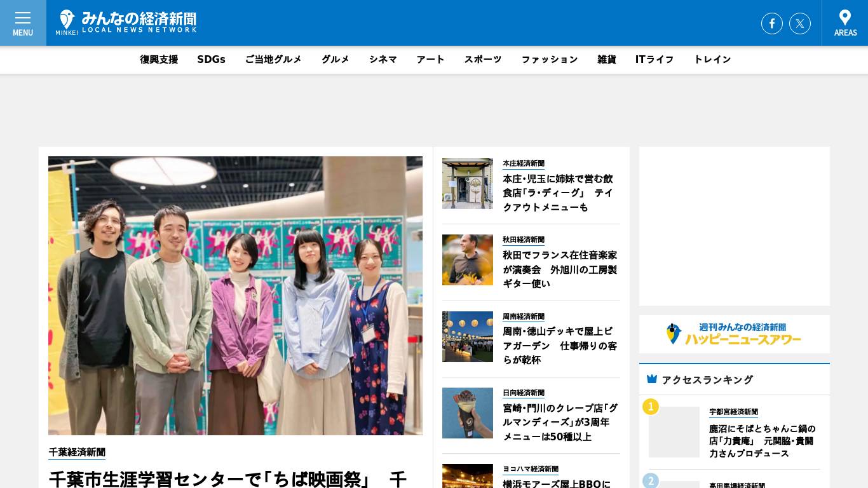
Task: Select 雑貨 in the navigation bar
Action: tap(607, 59)
